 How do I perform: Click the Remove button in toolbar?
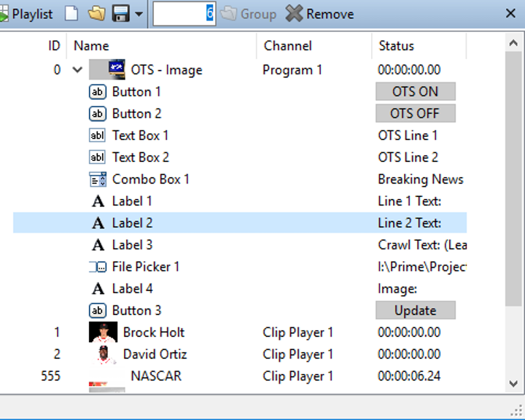click(319, 14)
